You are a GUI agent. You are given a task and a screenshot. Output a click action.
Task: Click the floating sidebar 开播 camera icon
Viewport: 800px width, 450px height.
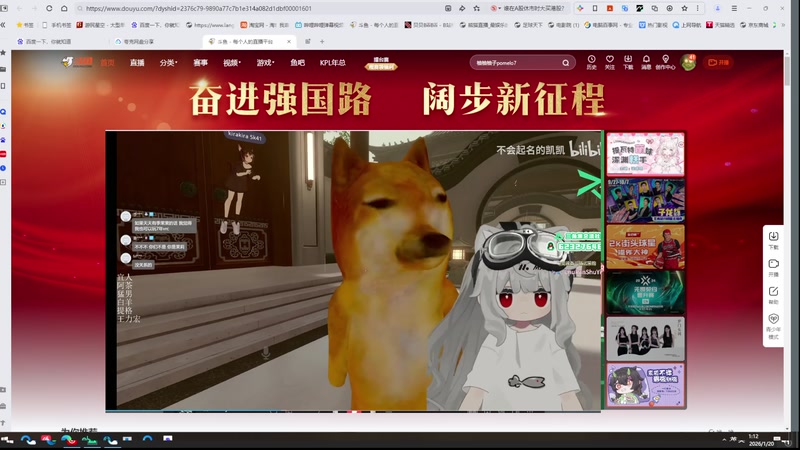(x=773, y=267)
